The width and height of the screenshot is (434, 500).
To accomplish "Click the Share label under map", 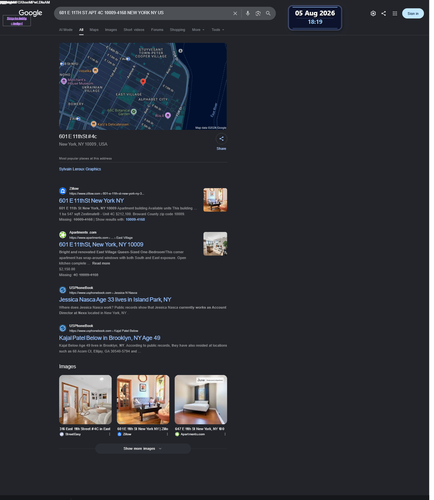I will pyautogui.click(x=221, y=149).
